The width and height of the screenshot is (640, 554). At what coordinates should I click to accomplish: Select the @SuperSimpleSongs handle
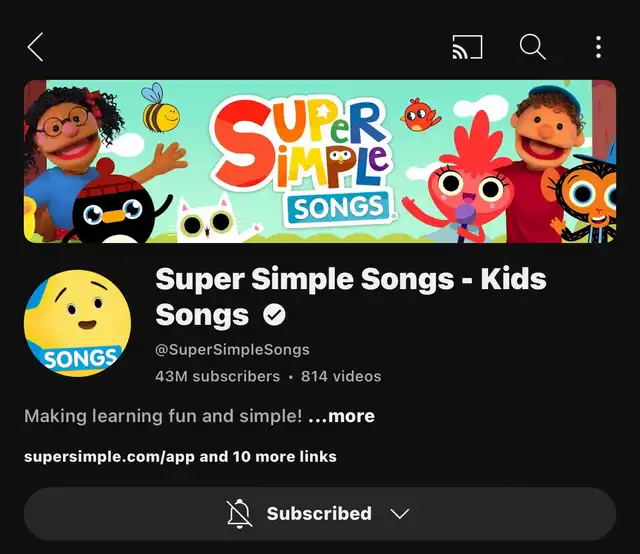click(x=232, y=350)
